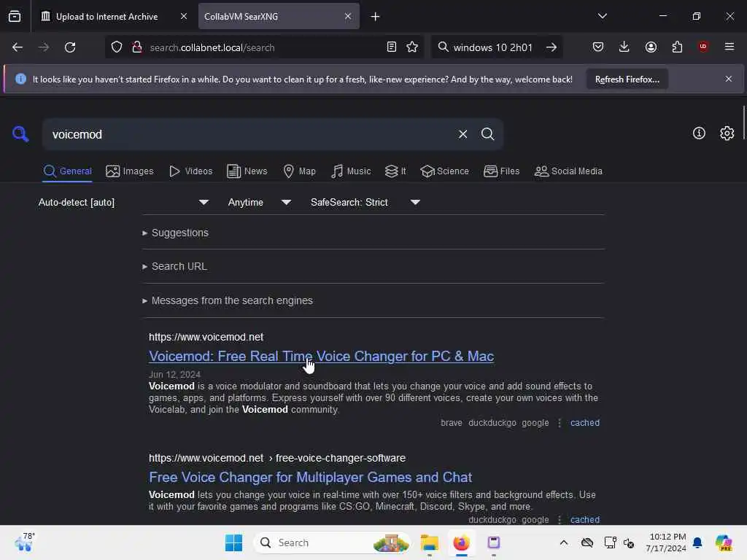The width and height of the screenshot is (747, 560).
Task: Expand Messages from the search engines
Action: 228,301
